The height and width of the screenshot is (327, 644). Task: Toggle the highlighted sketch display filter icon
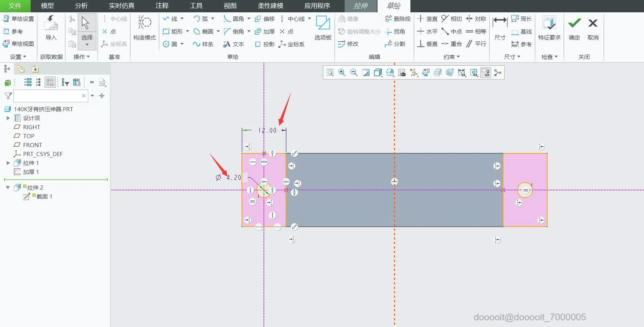[x=486, y=72]
